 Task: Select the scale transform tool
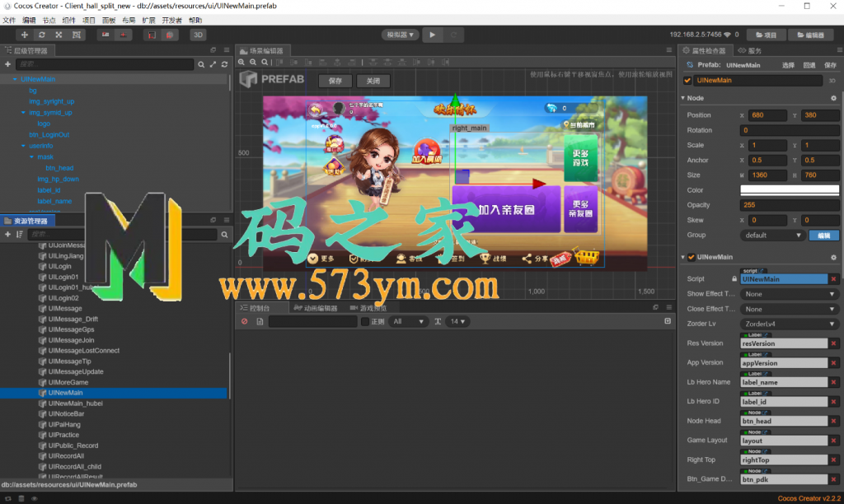pos(59,35)
